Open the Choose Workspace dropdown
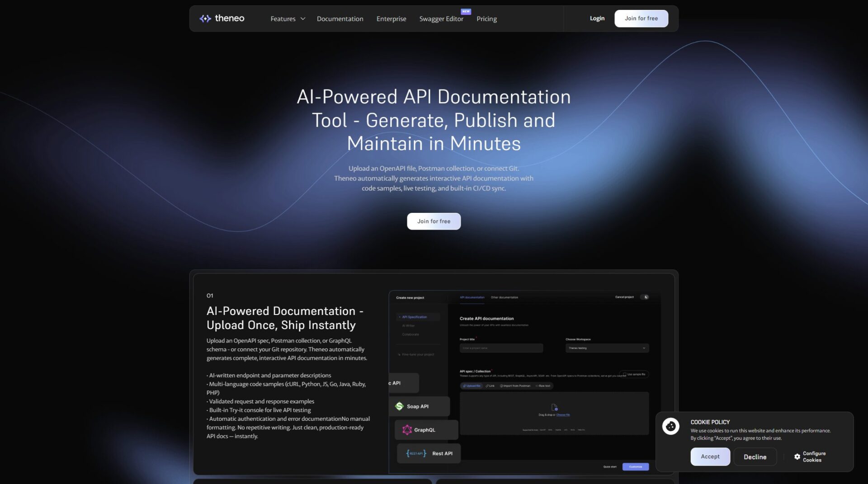This screenshot has height=484, width=868. 607,348
